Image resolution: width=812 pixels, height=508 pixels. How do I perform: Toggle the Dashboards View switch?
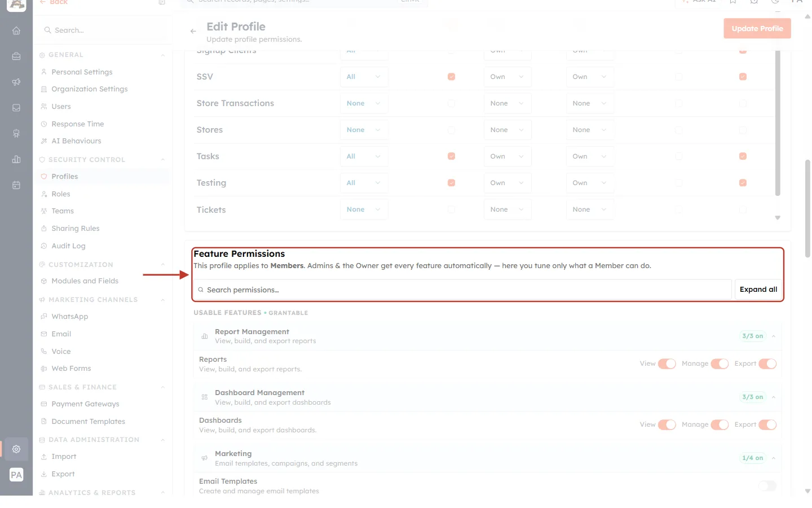tap(667, 425)
